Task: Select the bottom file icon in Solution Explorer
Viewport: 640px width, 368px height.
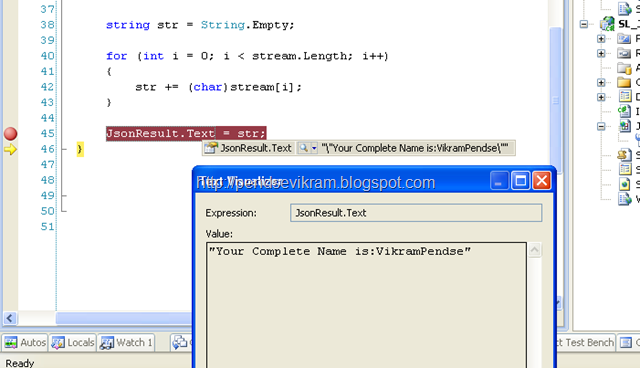Action: [624, 199]
